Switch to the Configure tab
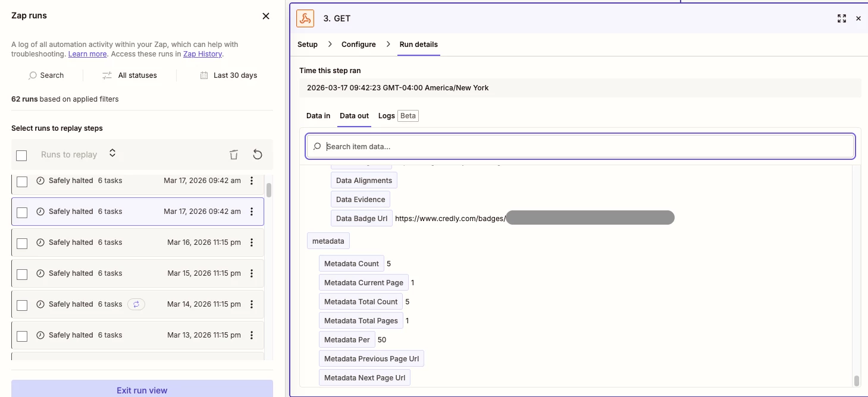Viewport: 868px width, 397px height. tap(359, 45)
